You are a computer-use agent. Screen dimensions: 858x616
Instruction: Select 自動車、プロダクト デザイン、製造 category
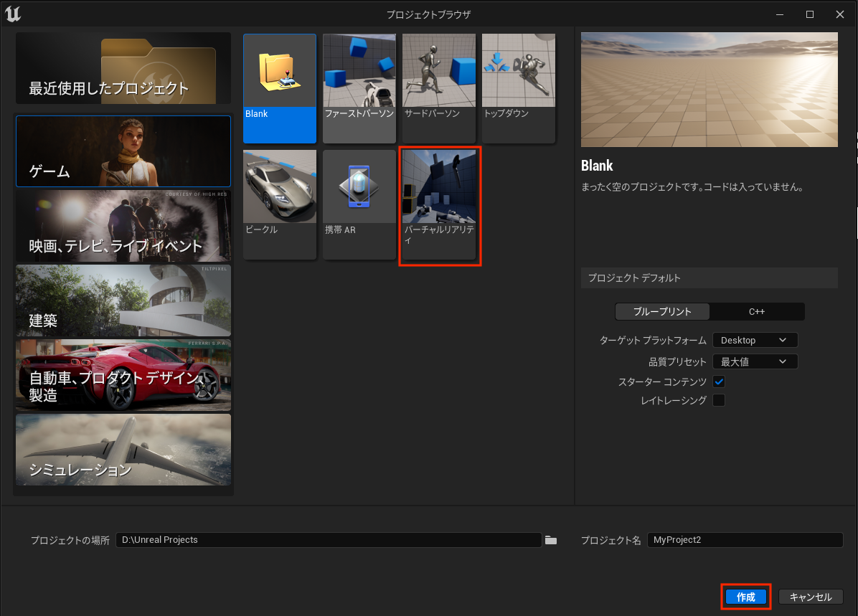[123, 375]
